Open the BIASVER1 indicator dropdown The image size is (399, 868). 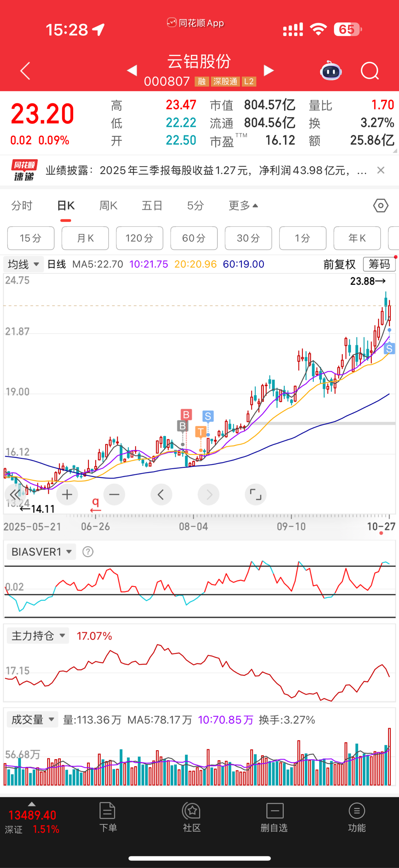[x=41, y=552]
